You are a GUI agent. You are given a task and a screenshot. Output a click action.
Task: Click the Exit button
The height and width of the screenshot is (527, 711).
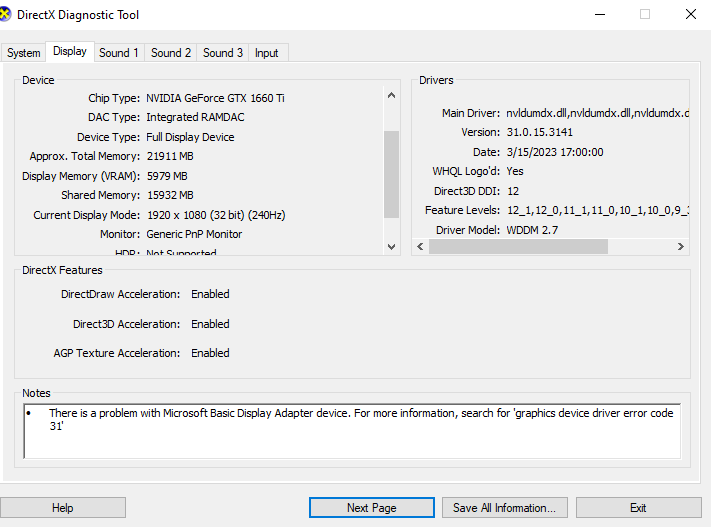tap(638, 507)
